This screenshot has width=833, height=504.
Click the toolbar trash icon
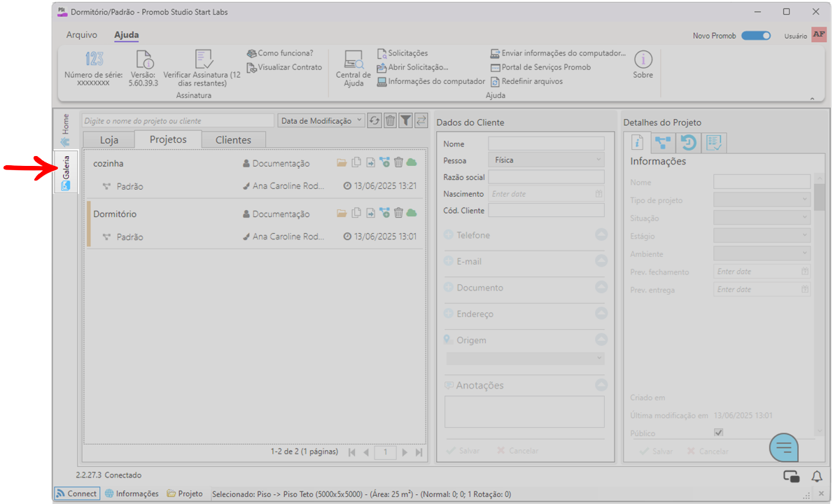[x=390, y=120]
